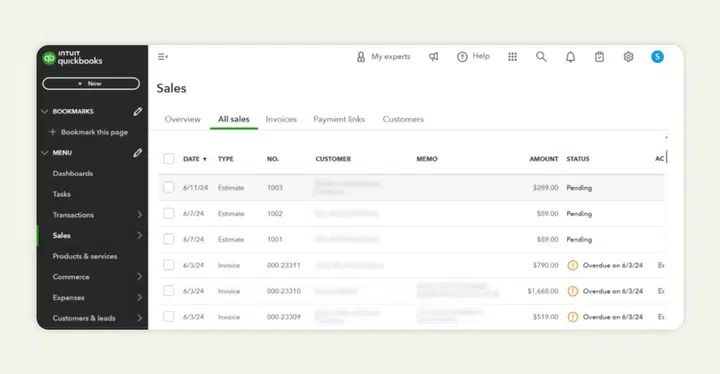Screen dimensions: 720x374
Task: Select invoice 000-23309 checkbox
Action: (169, 317)
